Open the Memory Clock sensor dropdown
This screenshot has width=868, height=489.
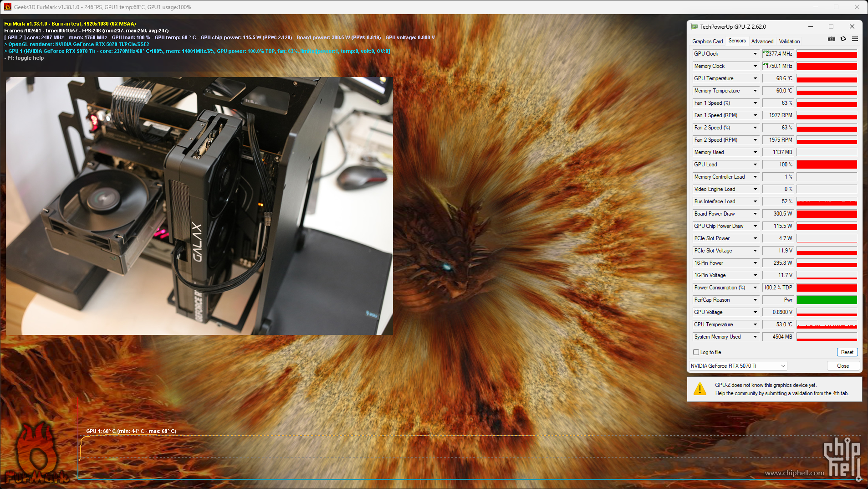[x=755, y=66]
